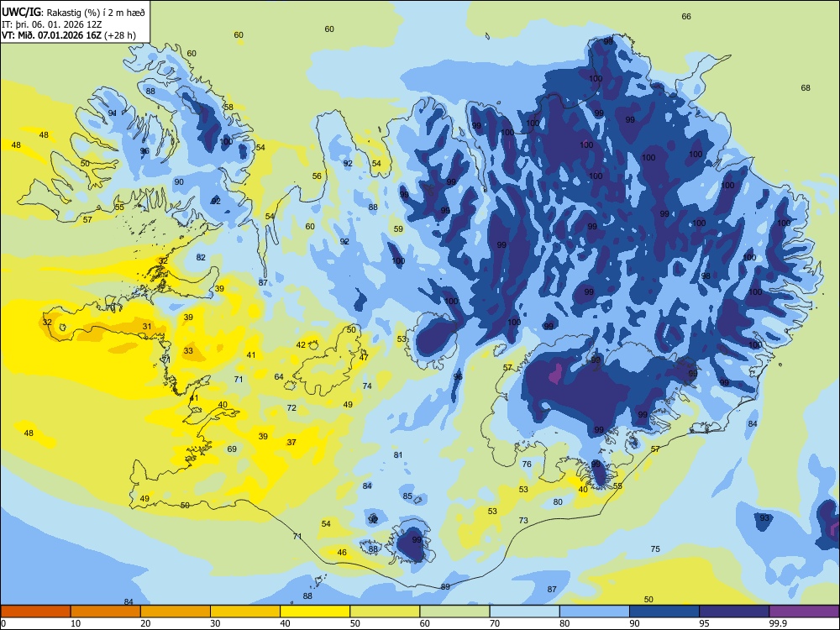Screen dimensions: 840x630
Task: Select the 30–40 golden legend swatch
Action: point(245,612)
